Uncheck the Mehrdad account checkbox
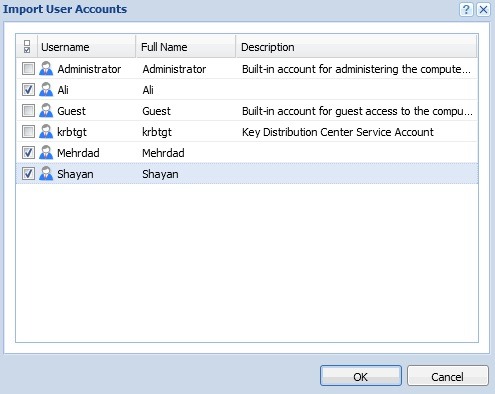This screenshot has height=394, width=495. [x=28, y=153]
